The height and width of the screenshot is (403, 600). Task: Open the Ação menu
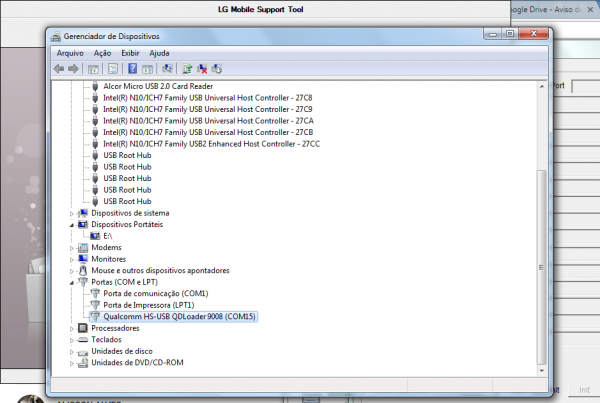[x=102, y=52]
